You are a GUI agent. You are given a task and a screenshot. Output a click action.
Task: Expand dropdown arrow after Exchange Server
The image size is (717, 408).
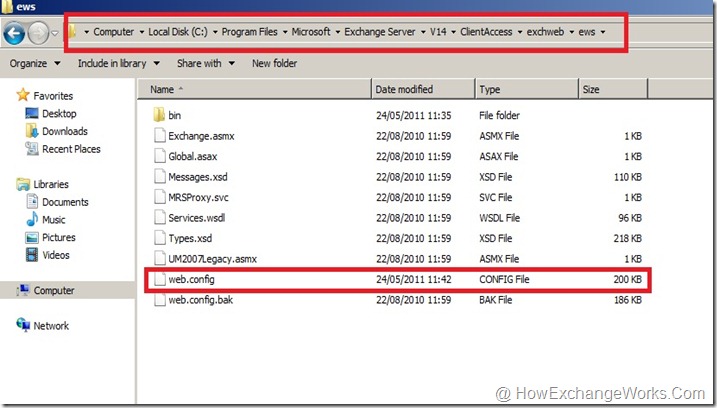pos(423,32)
